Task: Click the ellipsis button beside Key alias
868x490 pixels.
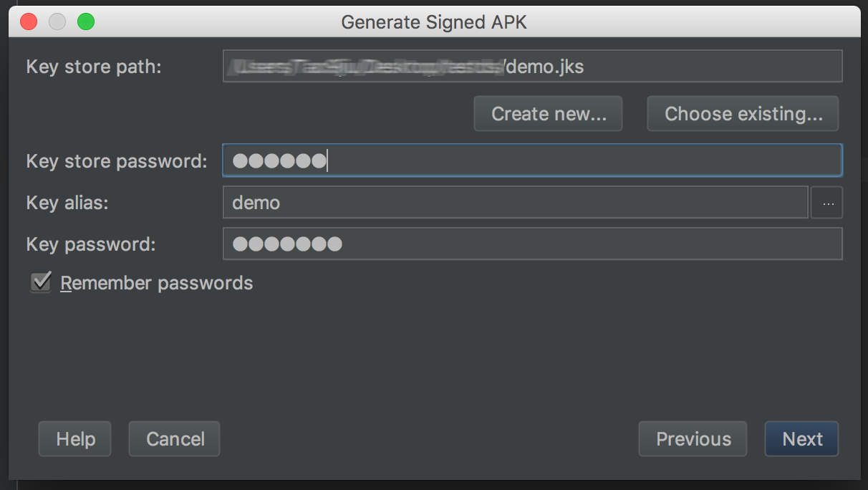Action: 827,203
